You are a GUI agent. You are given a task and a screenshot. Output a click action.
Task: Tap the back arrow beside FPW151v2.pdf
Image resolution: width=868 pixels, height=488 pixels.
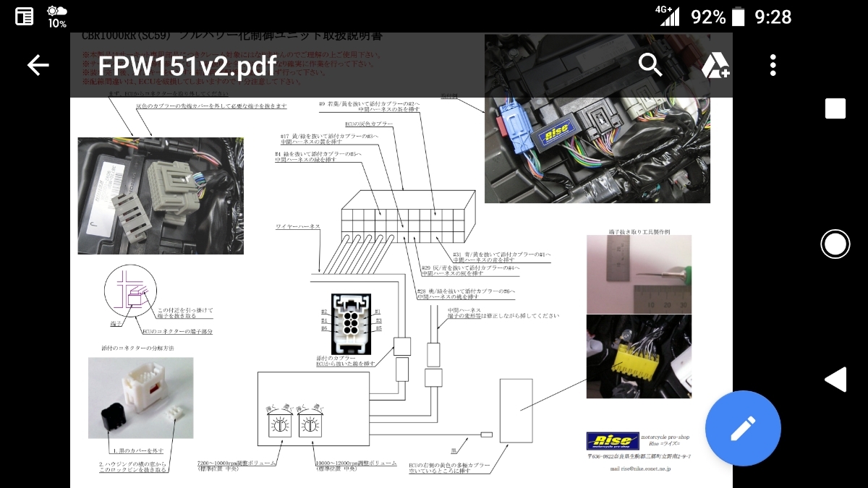pos(38,66)
